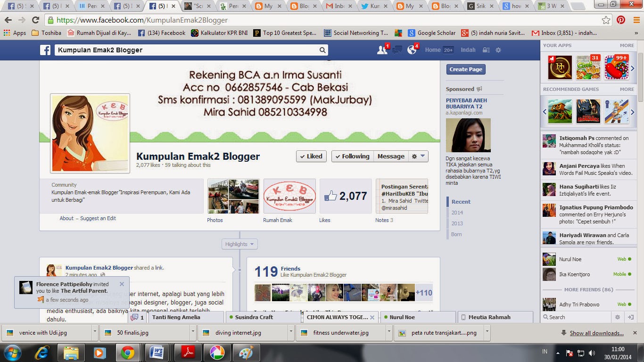Jump to 2013 on the timeline
This screenshot has height=362, width=644.
tap(457, 223)
